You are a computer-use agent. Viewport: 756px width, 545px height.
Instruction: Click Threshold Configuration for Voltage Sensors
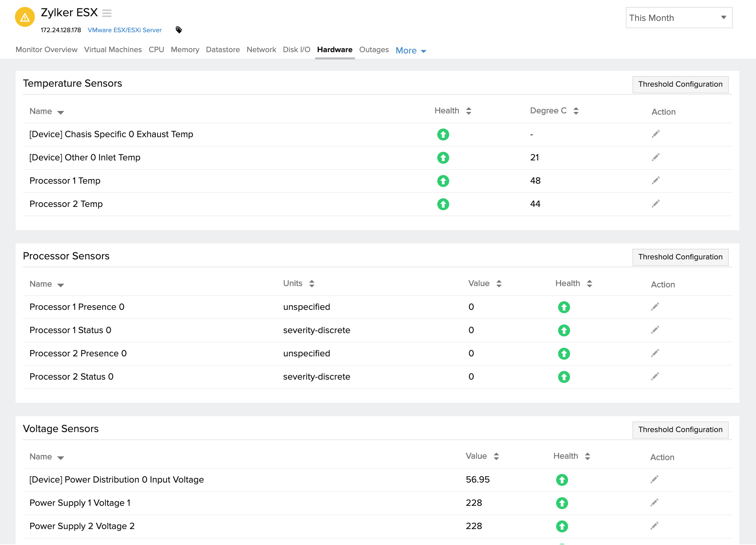(680, 430)
